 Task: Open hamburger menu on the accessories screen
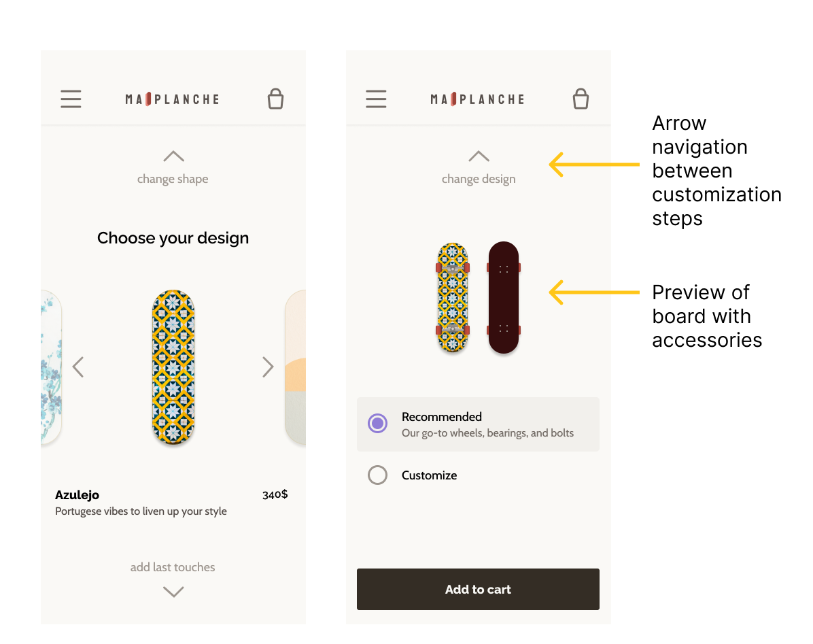(376, 99)
